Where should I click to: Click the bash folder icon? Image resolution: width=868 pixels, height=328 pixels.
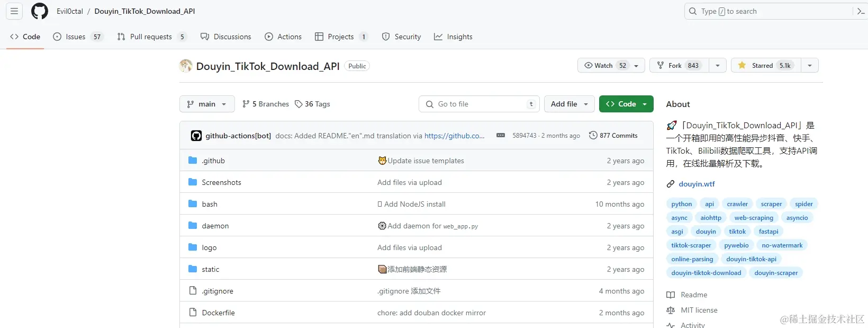point(193,204)
